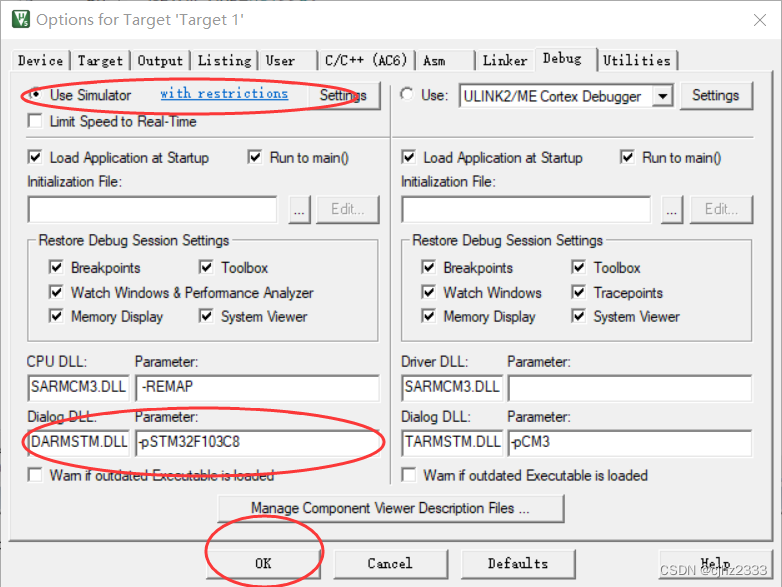Viewport: 782px width, 587px height.
Task: Toggle debugger Watch Windows checkbox
Action: [x=428, y=292]
